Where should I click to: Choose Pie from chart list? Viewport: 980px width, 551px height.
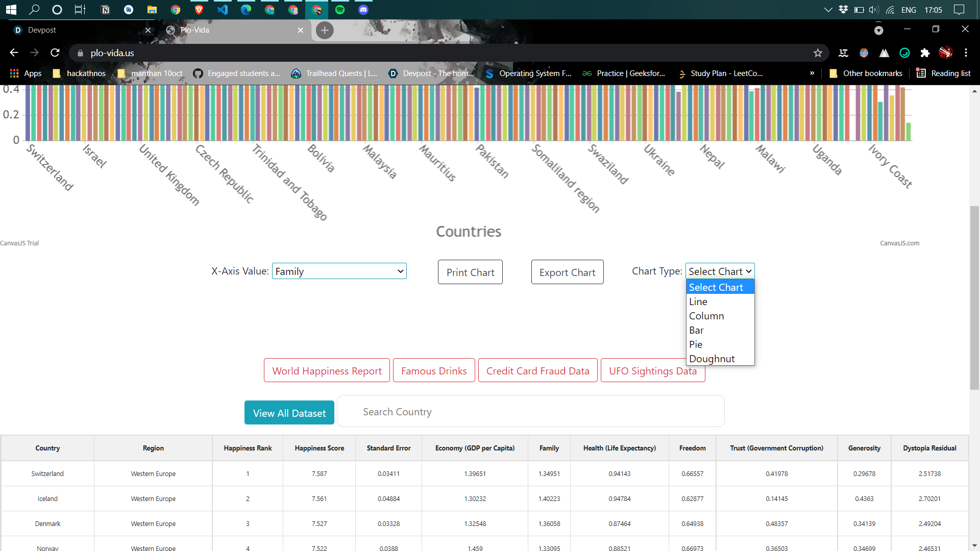[696, 344]
